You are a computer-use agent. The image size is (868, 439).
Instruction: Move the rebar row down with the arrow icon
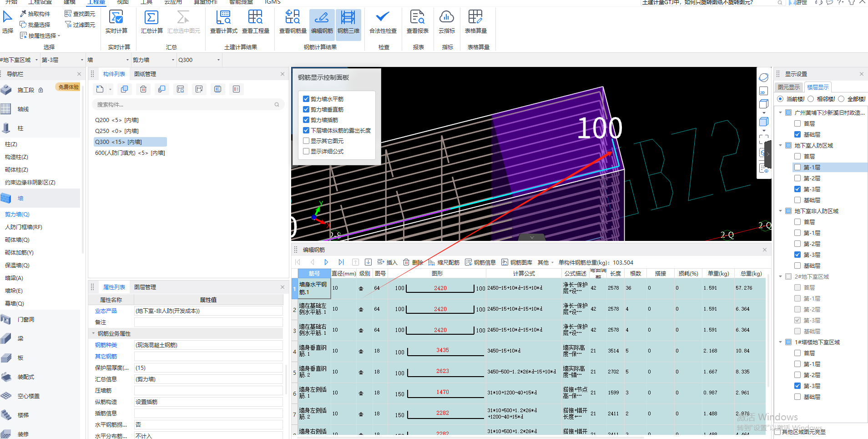click(x=368, y=262)
